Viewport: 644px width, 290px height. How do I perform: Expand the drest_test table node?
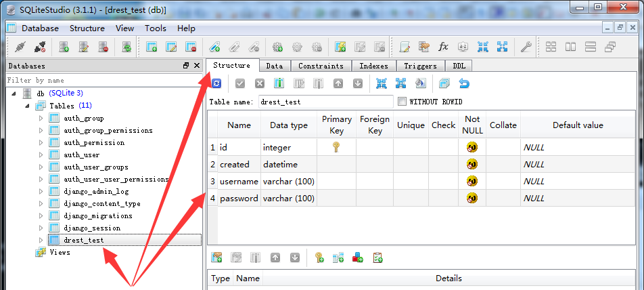(41, 240)
